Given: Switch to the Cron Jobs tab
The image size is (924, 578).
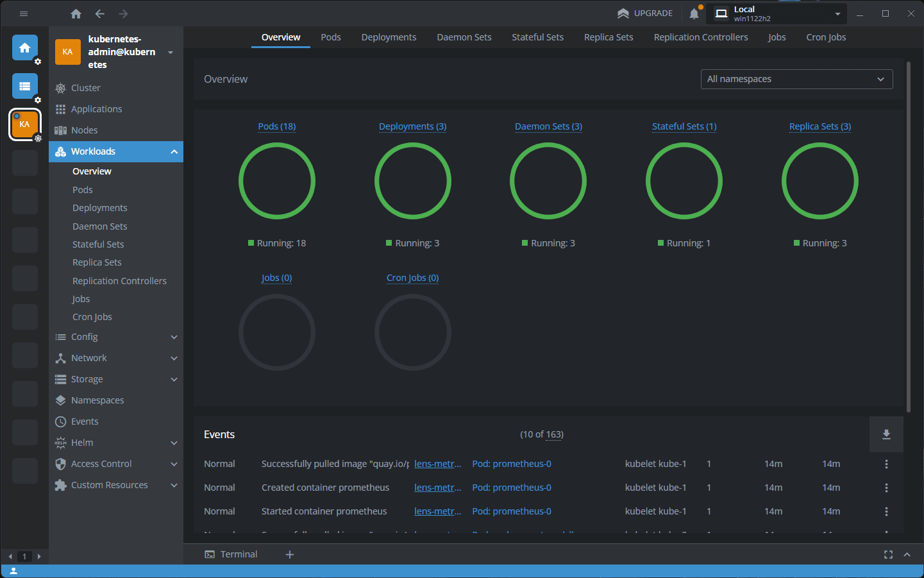Looking at the screenshot, I should pyautogui.click(x=826, y=37).
